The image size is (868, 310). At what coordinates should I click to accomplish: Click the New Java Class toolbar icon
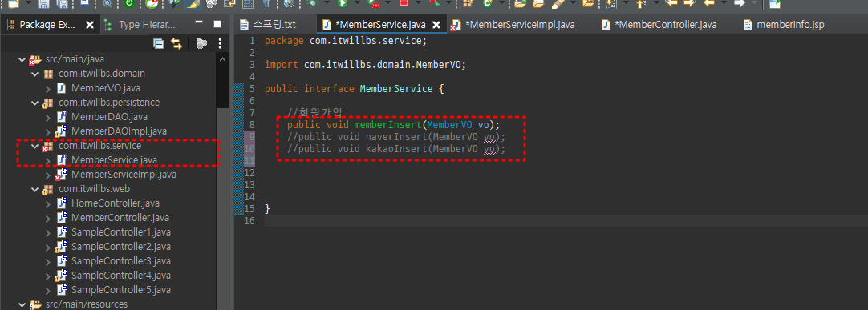(x=488, y=4)
